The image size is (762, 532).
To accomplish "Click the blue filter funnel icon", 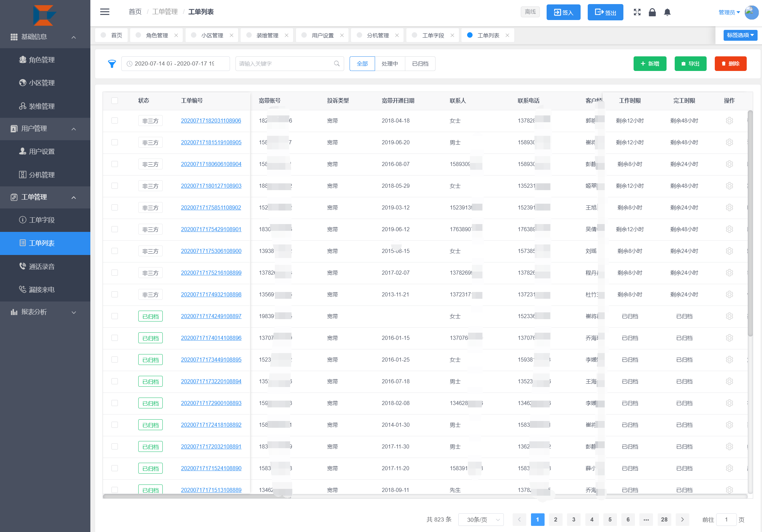I will tap(112, 64).
